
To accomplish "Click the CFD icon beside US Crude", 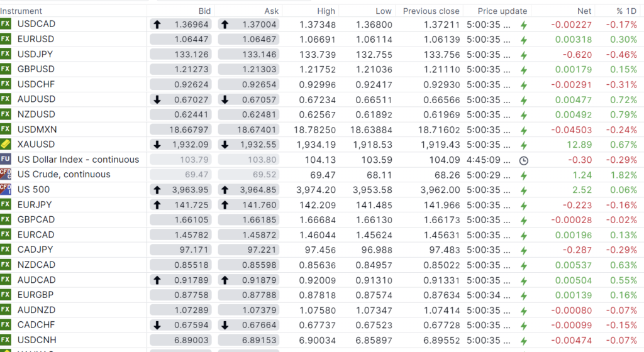I will coord(6,175).
